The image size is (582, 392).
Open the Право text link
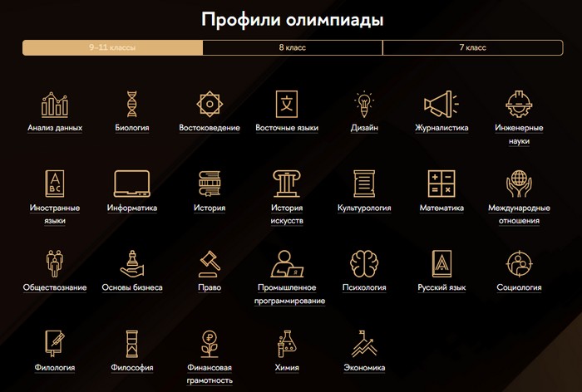(x=210, y=287)
